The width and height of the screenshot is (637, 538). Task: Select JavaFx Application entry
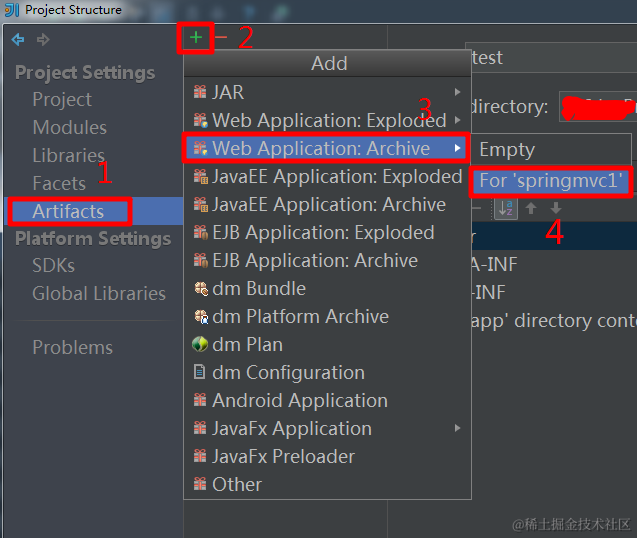pos(327,428)
